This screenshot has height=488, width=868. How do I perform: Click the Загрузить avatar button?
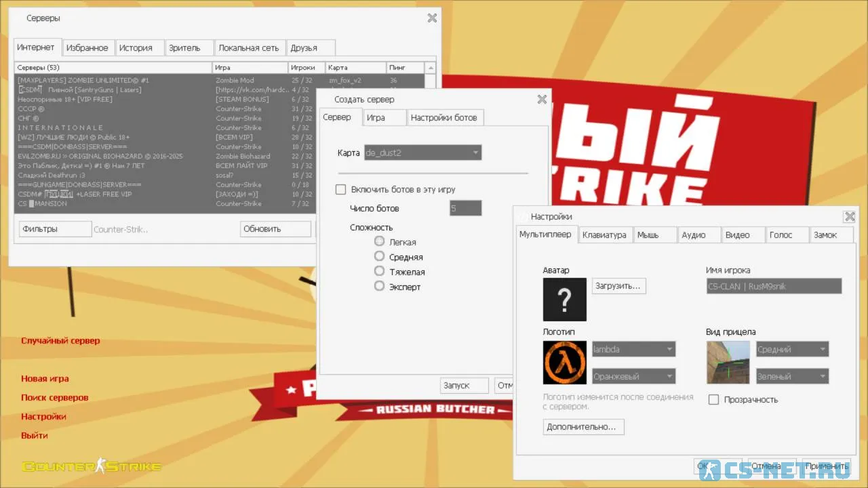618,286
